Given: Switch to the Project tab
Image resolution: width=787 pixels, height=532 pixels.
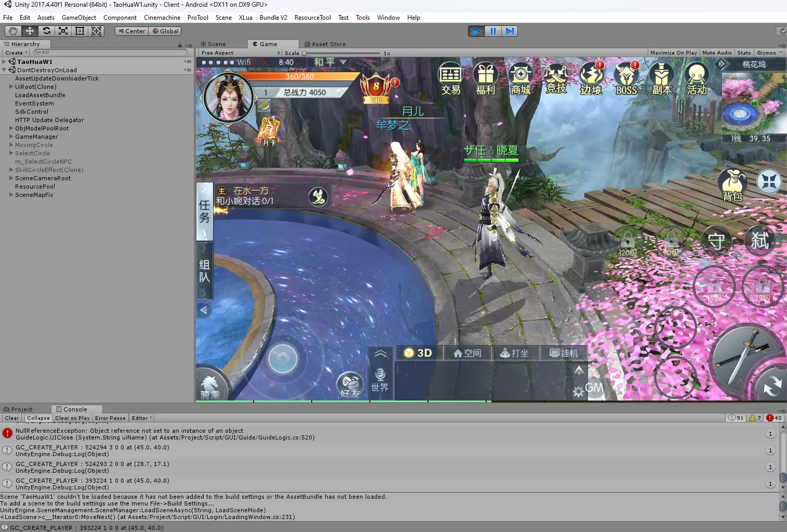Looking at the screenshot, I should 18,409.
